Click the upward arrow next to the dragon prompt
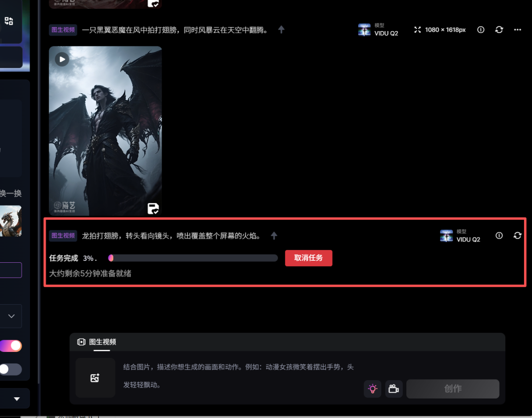 click(274, 236)
